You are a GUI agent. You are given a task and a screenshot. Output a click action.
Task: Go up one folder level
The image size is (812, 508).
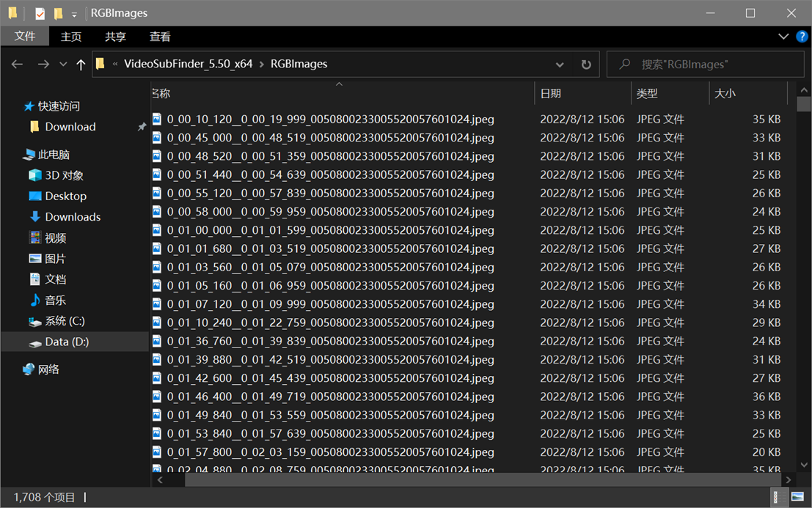coord(81,65)
